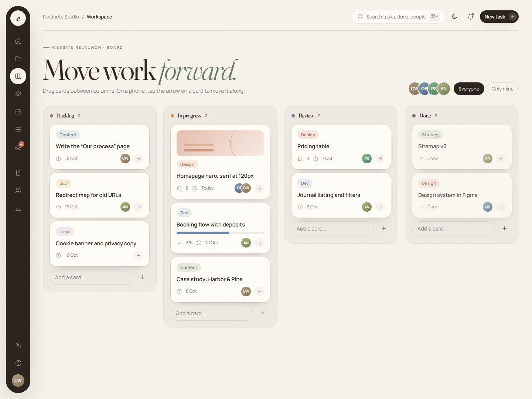Move 'Cookie banner and privacy copy' card forward
Screen dimensions: 532x399
click(x=139, y=255)
